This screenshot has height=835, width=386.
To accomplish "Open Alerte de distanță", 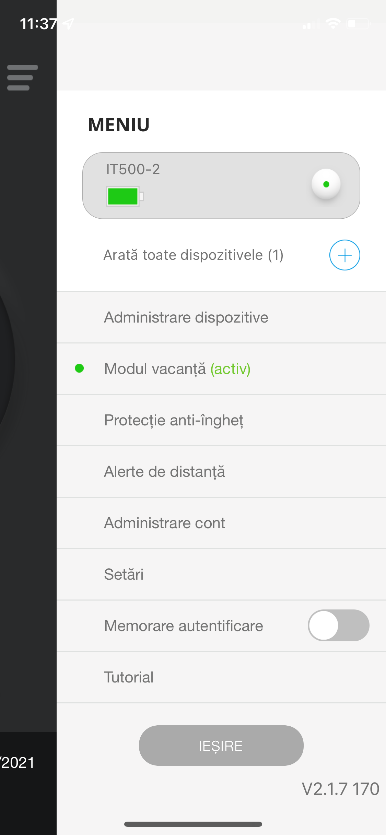I will 221,472.
